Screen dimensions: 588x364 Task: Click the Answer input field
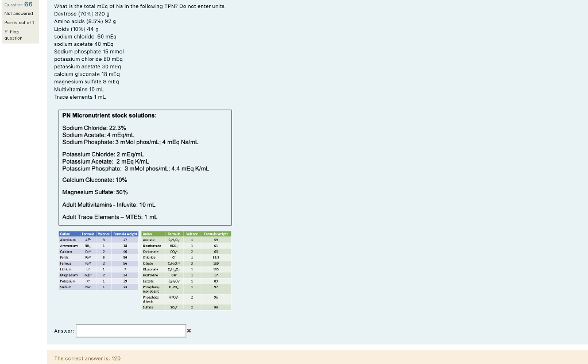[x=131, y=331]
